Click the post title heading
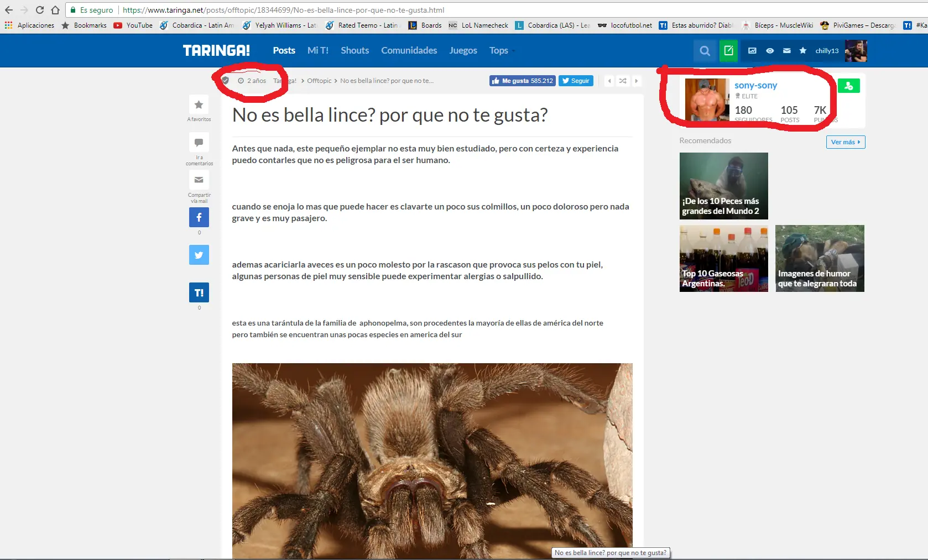 (390, 115)
